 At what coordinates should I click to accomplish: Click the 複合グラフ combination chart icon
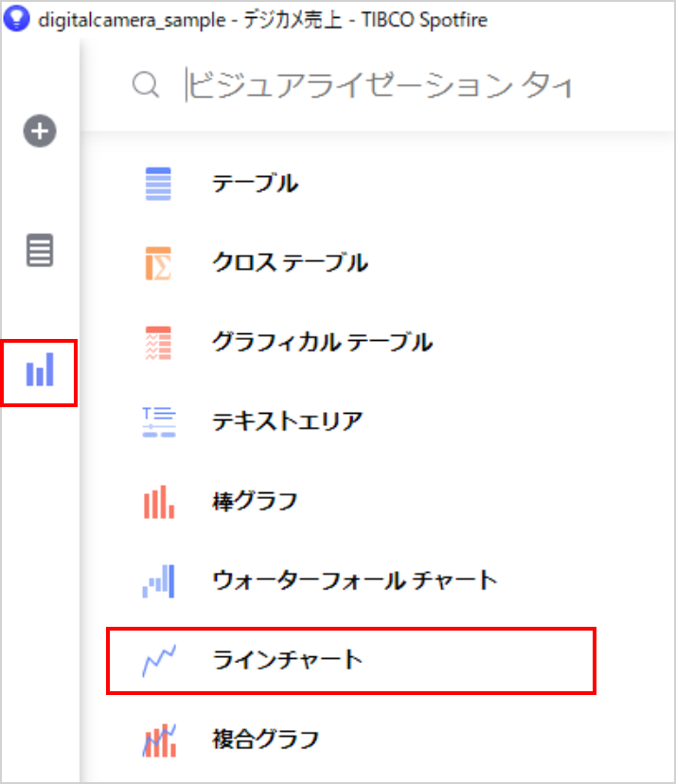click(159, 740)
